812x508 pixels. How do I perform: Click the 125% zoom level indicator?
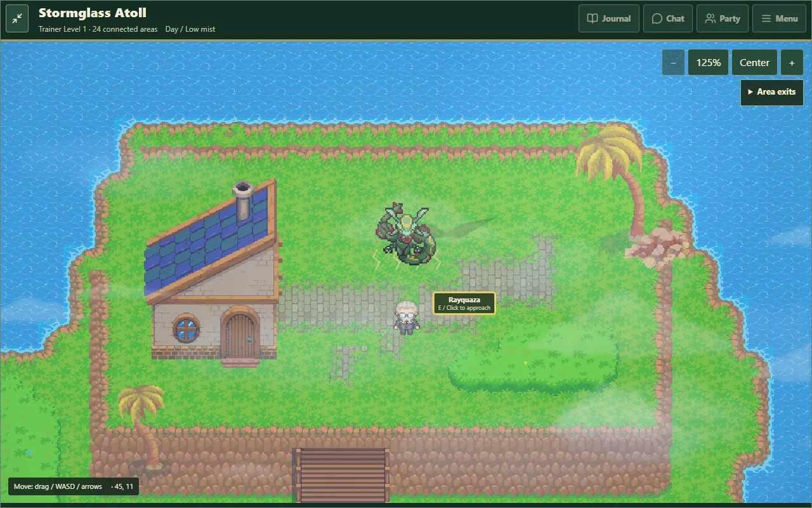[x=708, y=62]
